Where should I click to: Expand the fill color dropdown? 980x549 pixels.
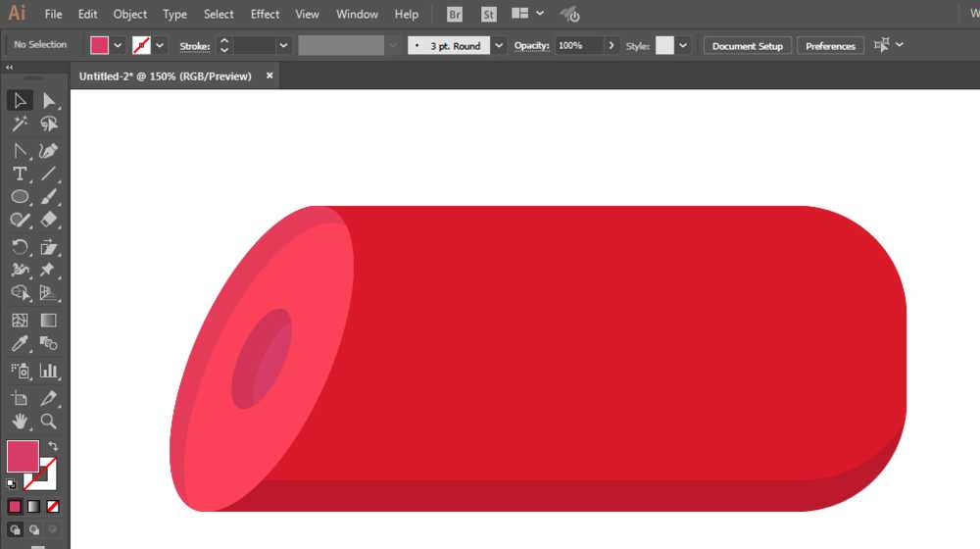tap(118, 46)
